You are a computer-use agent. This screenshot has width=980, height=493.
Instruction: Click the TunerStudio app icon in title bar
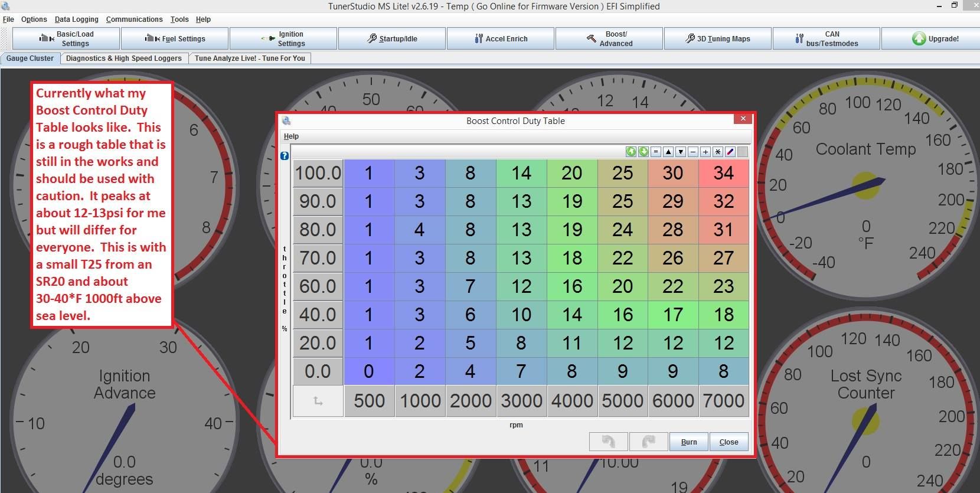(x=6, y=6)
